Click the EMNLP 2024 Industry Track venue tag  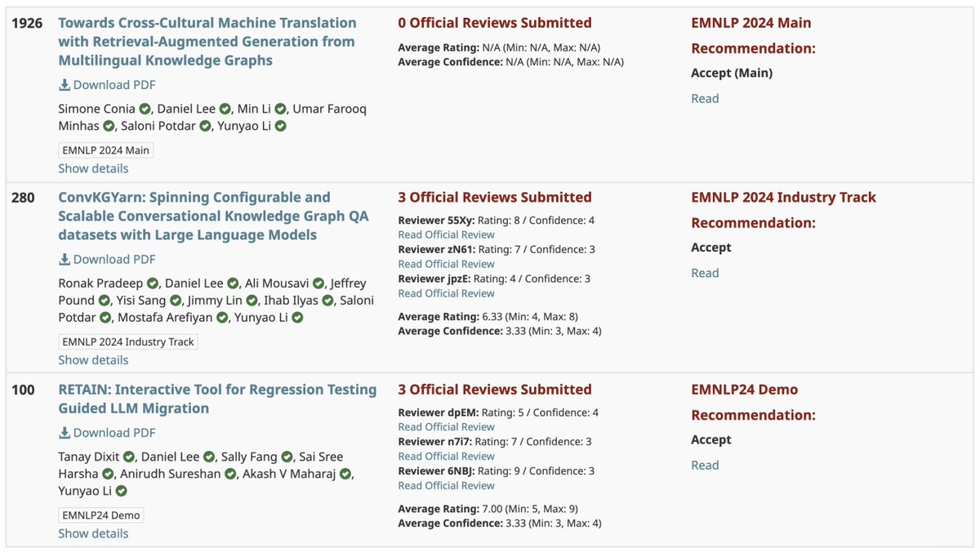pyautogui.click(x=128, y=342)
